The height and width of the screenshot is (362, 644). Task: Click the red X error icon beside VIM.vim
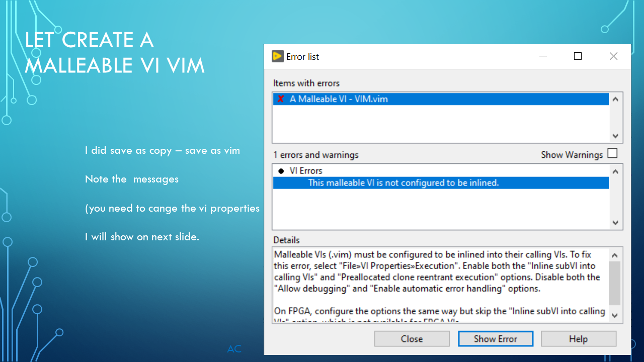point(280,99)
